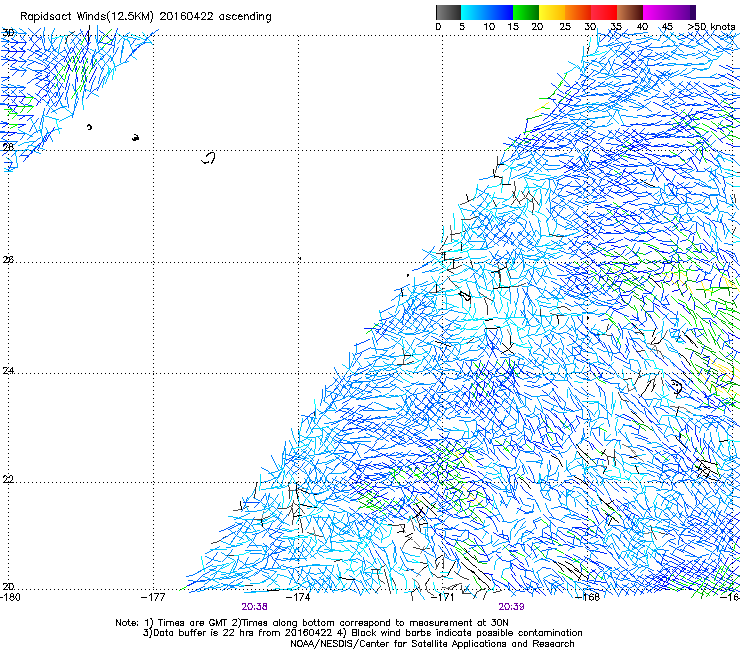Viewport: 740px width, 650px height.
Task: Click the '-171' longitude axis label
Action: (442, 597)
